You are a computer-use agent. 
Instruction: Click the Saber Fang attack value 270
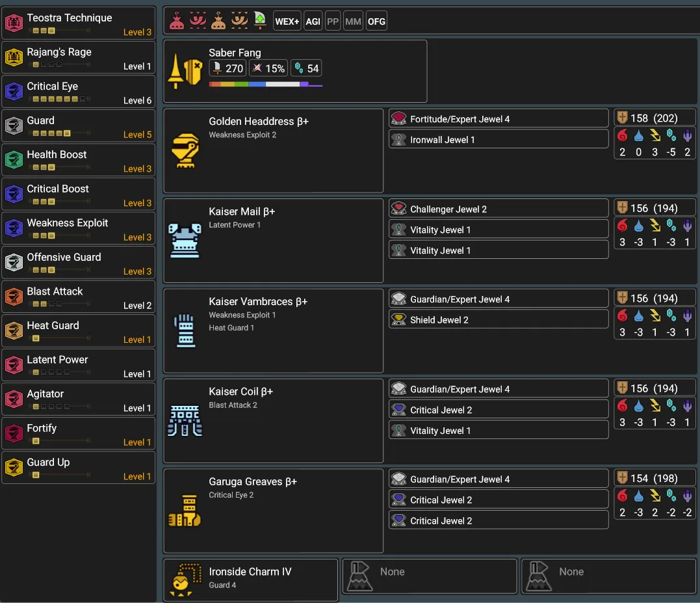227,68
